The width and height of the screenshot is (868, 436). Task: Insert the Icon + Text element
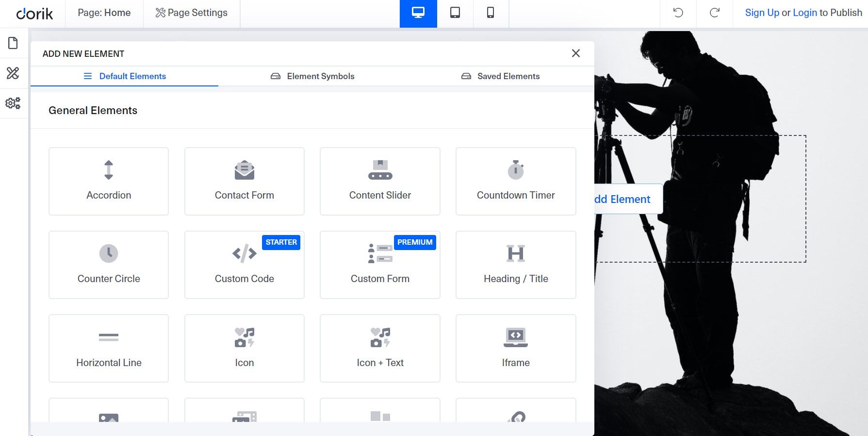[380, 348]
